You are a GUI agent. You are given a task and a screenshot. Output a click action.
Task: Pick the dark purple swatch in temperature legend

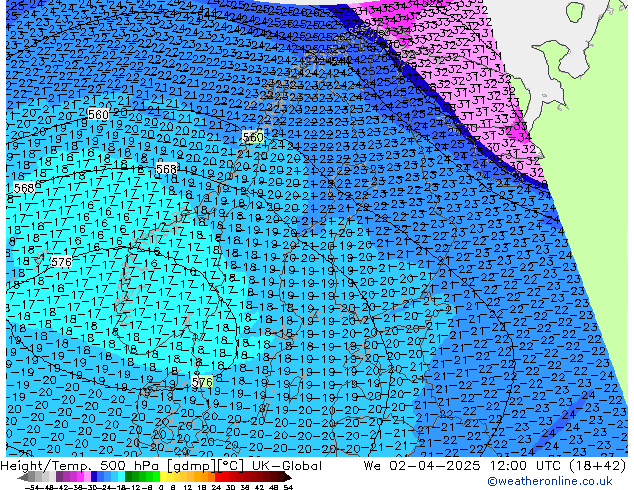pyautogui.click(x=59, y=477)
